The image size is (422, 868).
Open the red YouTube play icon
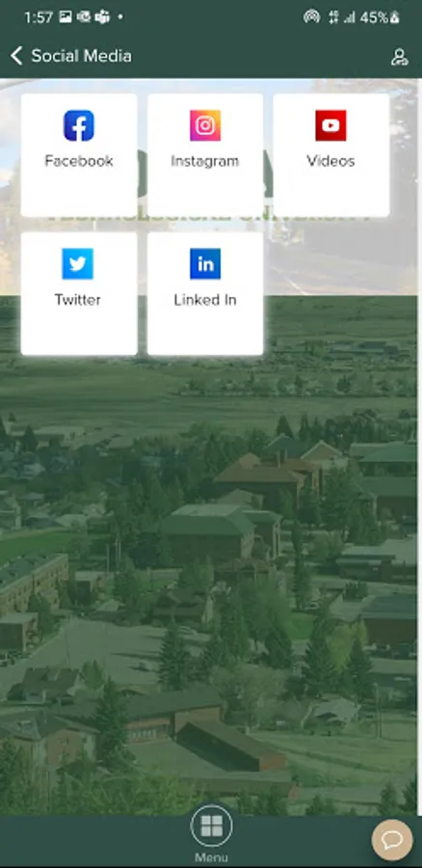(x=330, y=125)
